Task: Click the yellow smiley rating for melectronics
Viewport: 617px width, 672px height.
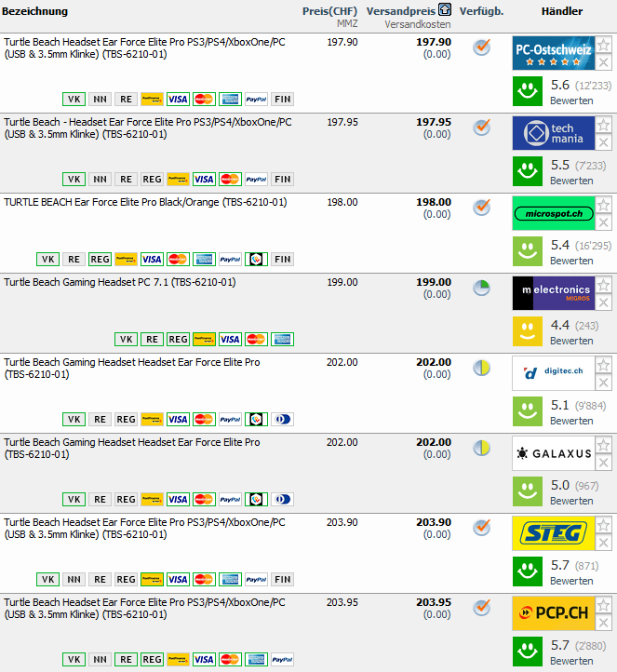Action: point(528,331)
